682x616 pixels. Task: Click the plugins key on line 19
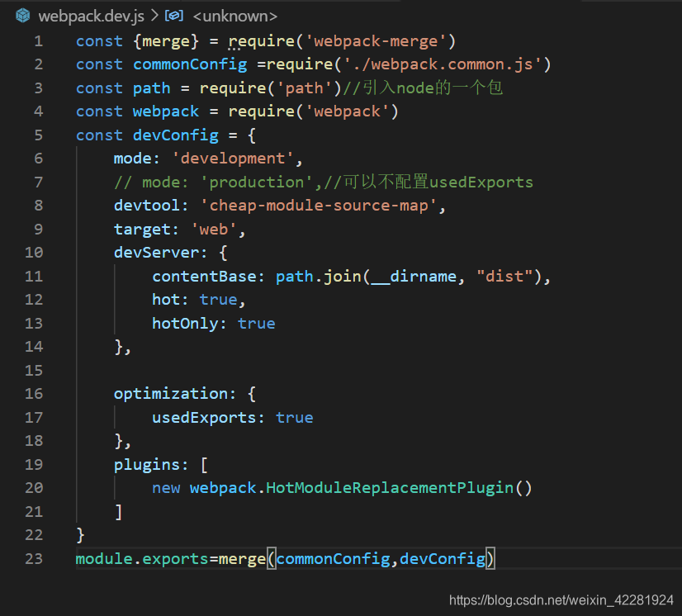click(x=147, y=465)
